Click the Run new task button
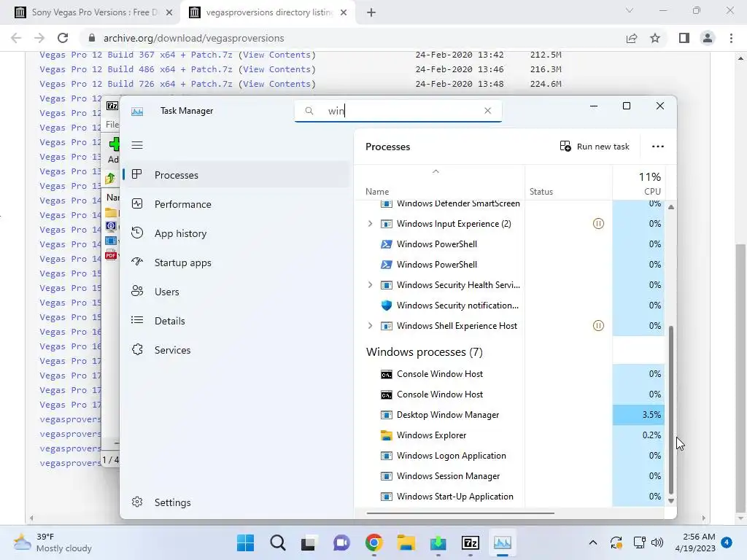Image resolution: width=747 pixels, height=560 pixels. point(595,147)
